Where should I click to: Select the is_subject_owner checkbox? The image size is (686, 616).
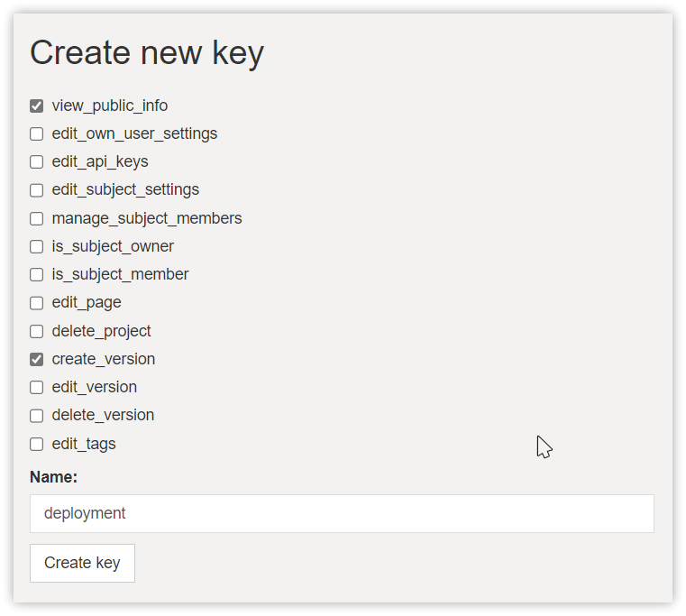coord(37,247)
